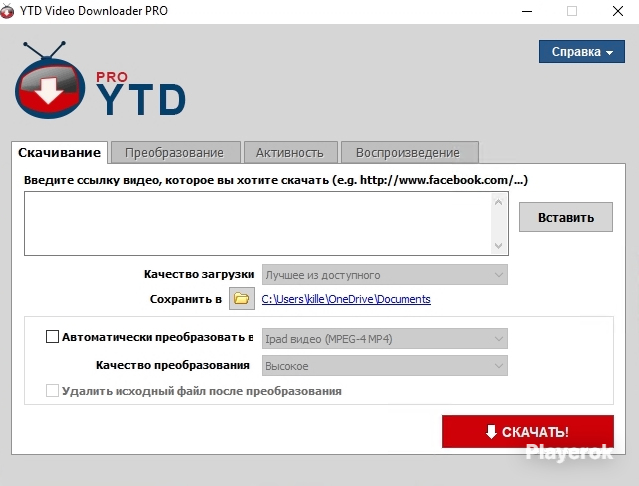This screenshot has width=639, height=486.
Task: Open the Справка dropdown menu
Action: [582, 51]
